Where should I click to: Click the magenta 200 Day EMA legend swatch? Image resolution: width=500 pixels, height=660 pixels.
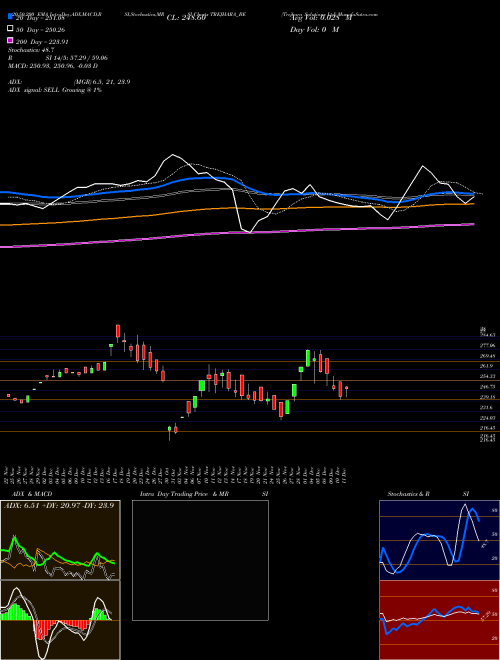(x=10, y=41)
